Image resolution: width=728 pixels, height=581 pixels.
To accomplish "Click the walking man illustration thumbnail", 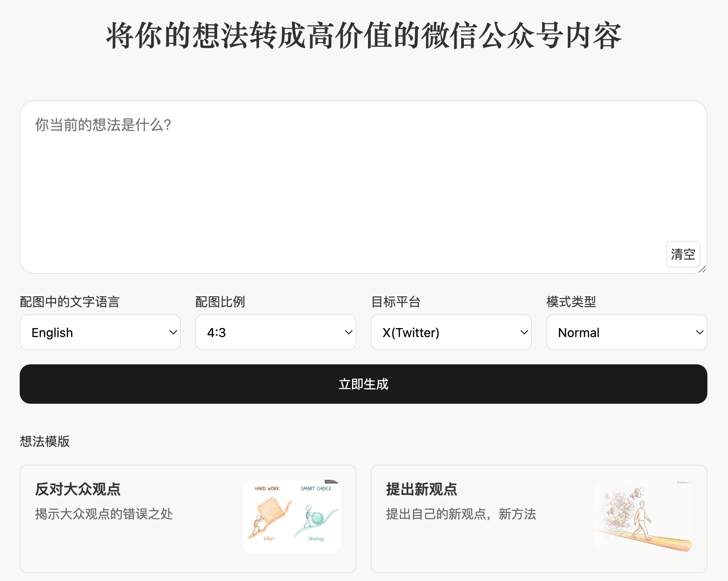I will [643, 516].
